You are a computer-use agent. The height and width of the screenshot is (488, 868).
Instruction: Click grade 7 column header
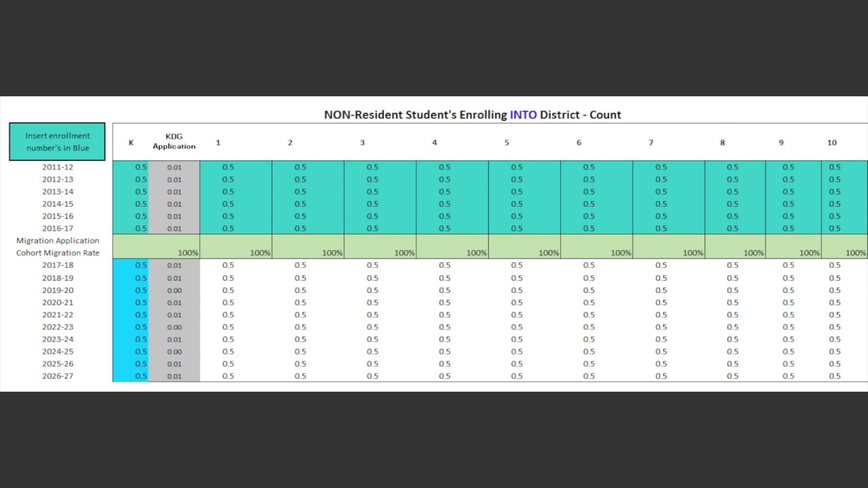click(x=651, y=142)
